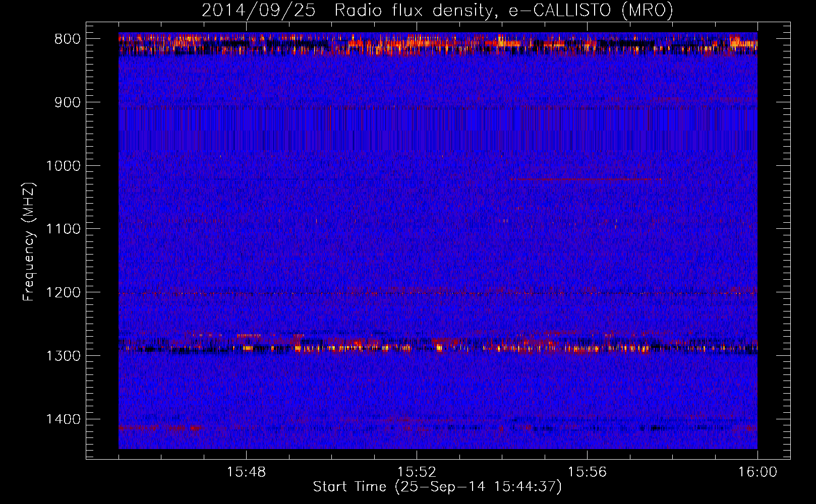Click the "15:48" time tick label

[x=246, y=472]
